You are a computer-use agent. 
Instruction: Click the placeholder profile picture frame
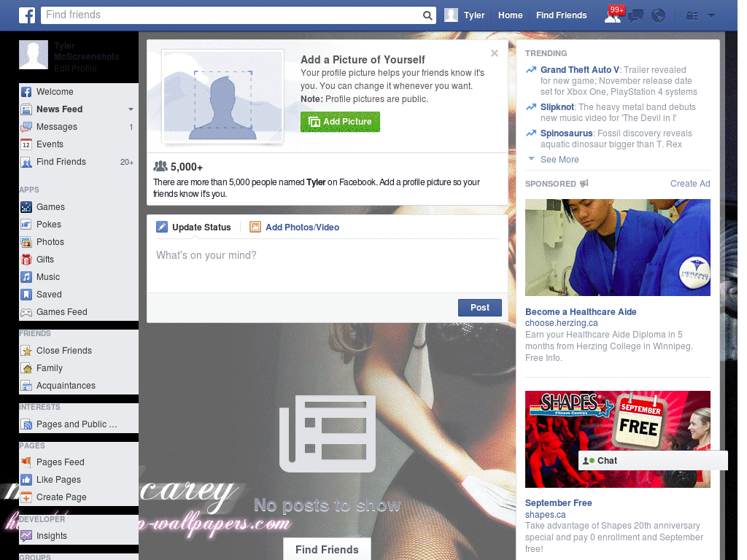pos(223,96)
